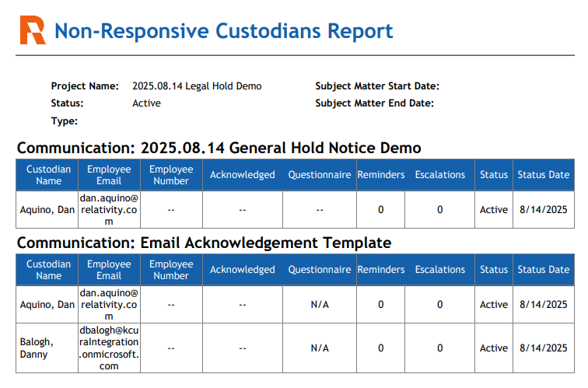Click Active status in Aquino row of Email Acknowledgement table

pyautogui.click(x=494, y=304)
